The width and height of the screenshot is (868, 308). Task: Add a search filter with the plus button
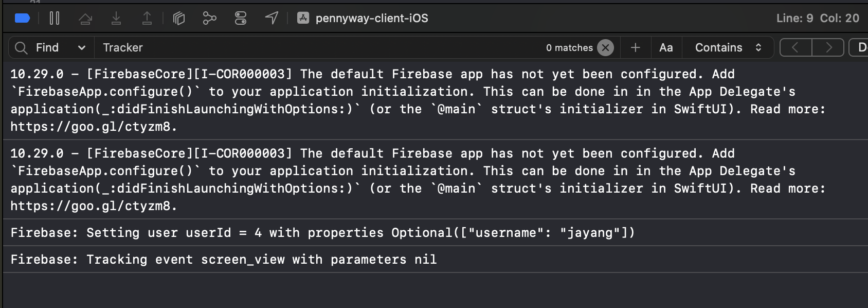pos(636,48)
